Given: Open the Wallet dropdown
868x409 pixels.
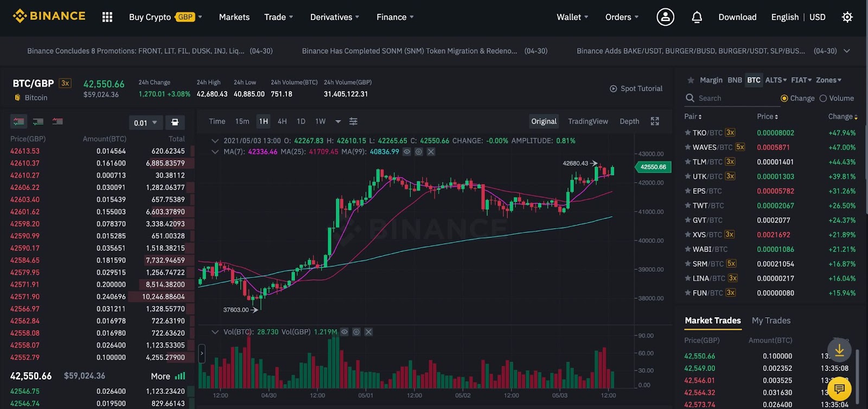Looking at the screenshot, I should point(572,17).
